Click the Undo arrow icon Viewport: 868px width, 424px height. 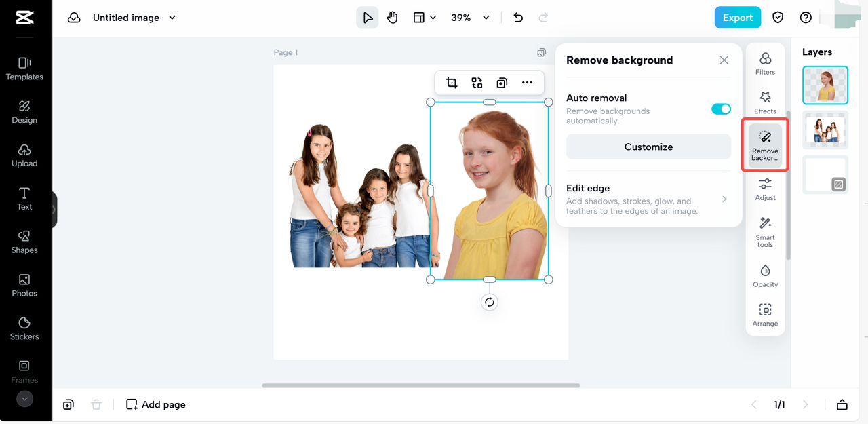[x=518, y=18]
